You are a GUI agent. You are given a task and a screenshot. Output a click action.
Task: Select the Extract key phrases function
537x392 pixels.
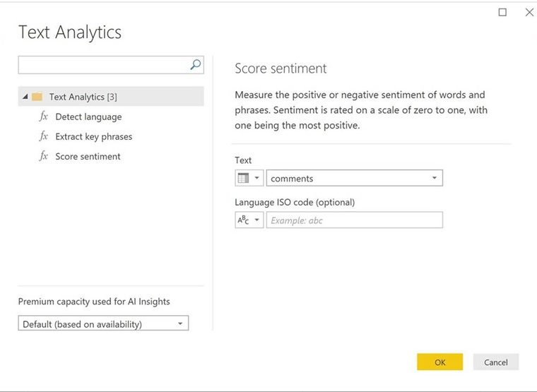click(94, 136)
